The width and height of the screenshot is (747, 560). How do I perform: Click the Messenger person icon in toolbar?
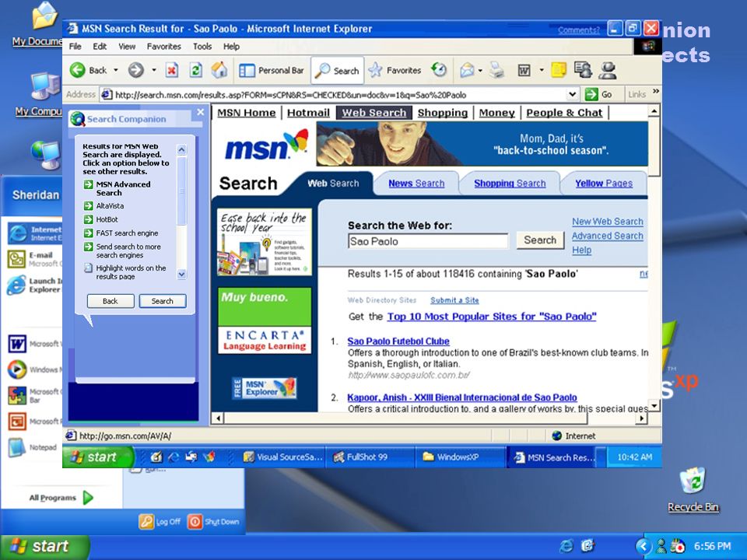click(x=608, y=71)
